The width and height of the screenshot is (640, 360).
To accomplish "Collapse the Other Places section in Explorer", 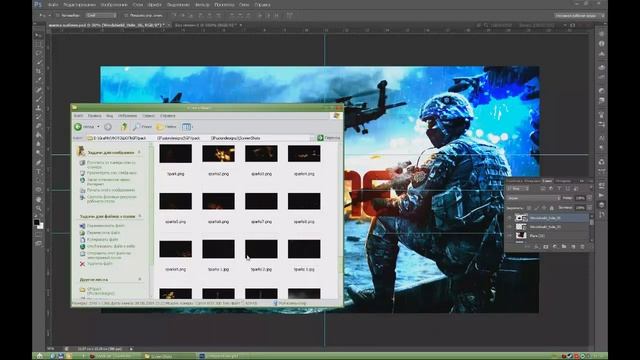I will point(140,280).
